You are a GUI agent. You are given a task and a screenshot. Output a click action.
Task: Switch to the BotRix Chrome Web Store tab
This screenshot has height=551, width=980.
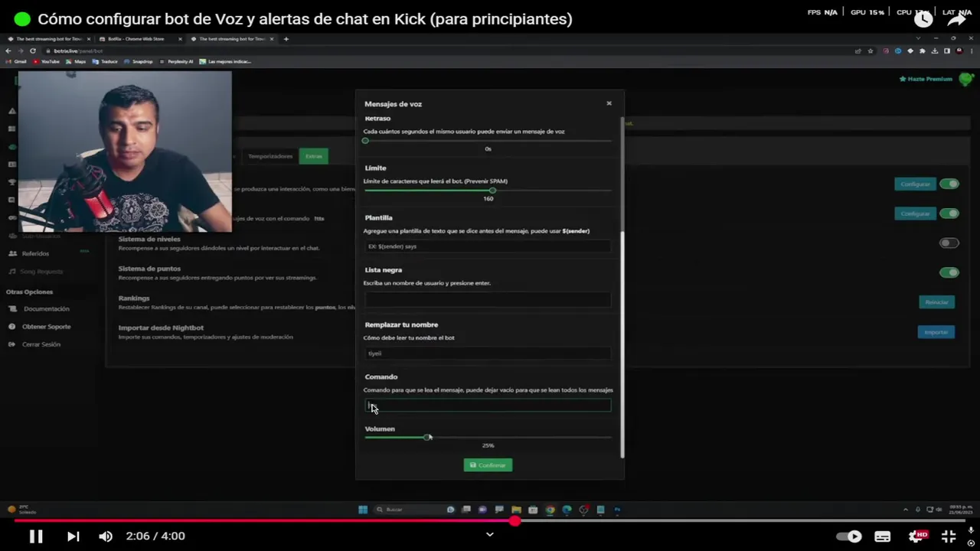click(139, 38)
